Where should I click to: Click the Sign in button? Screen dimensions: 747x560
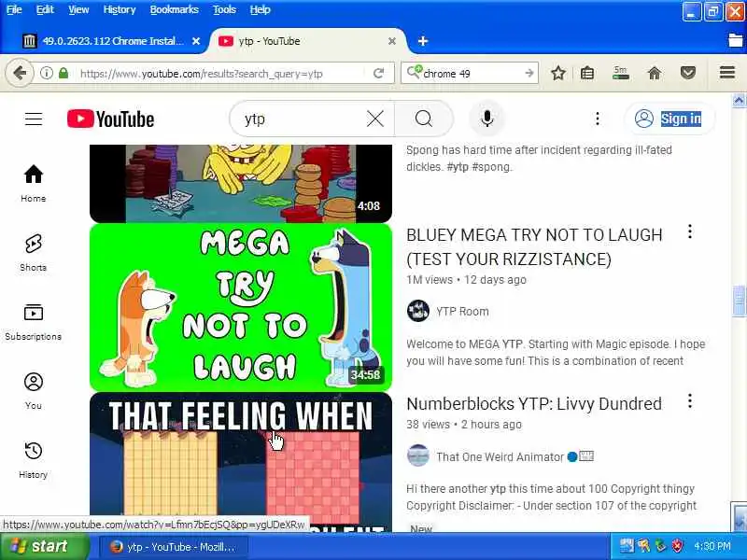669,119
